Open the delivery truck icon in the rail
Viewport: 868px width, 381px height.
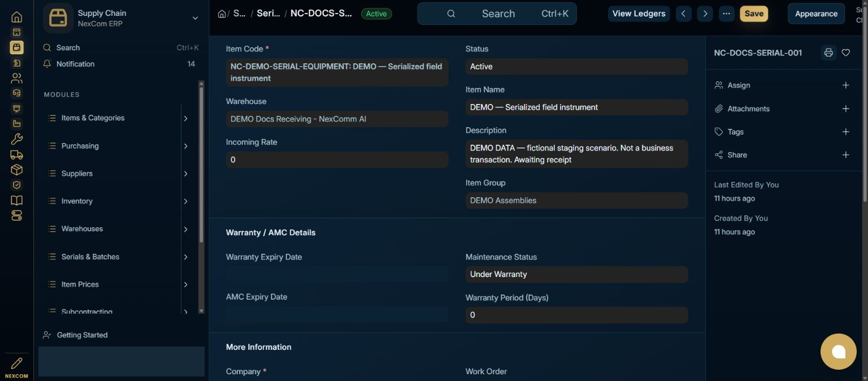[16, 154]
